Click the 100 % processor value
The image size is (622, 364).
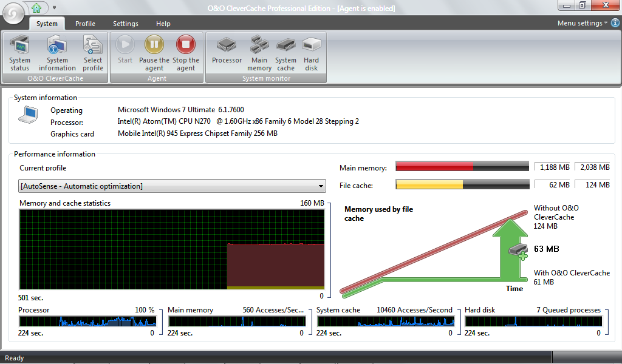click(145, 310)
